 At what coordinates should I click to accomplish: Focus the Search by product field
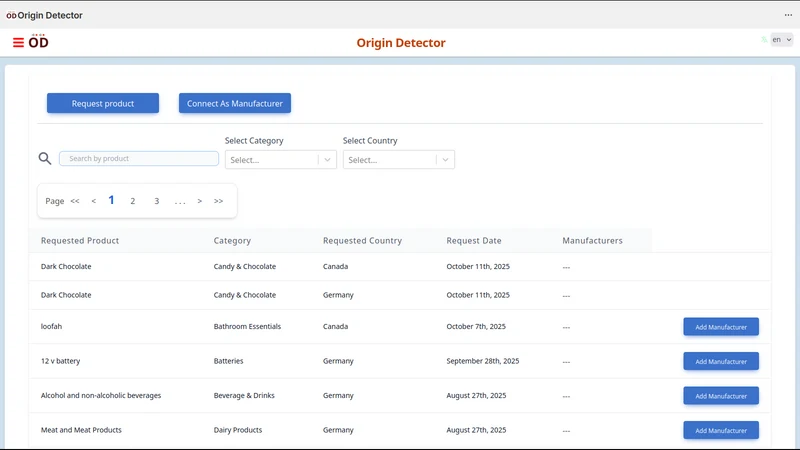click(x=139, y=159)
